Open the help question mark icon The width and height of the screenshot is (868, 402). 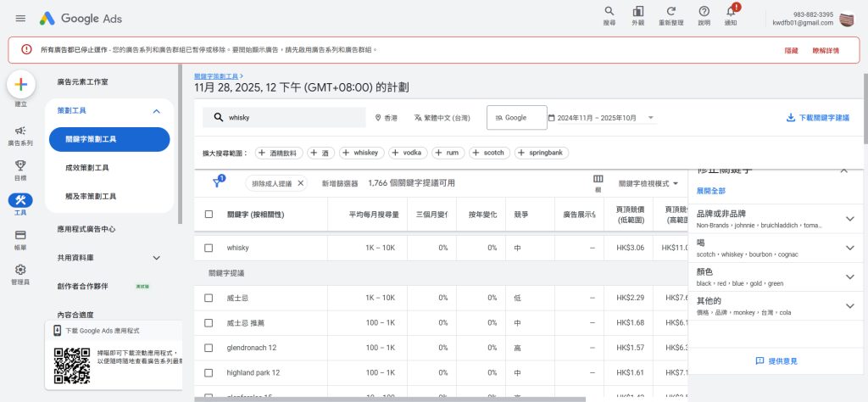[x=704, y=12]
